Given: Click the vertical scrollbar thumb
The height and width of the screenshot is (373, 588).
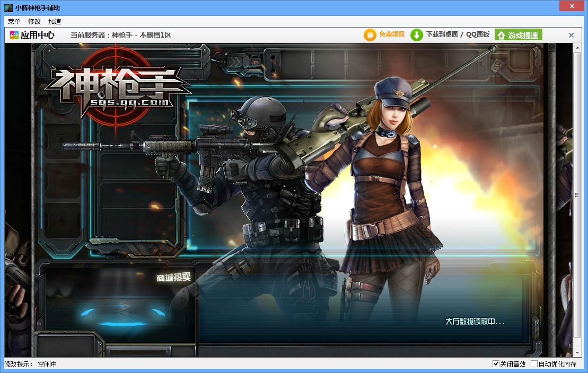Looking at the screenshot, I should (x=577, y=195).
